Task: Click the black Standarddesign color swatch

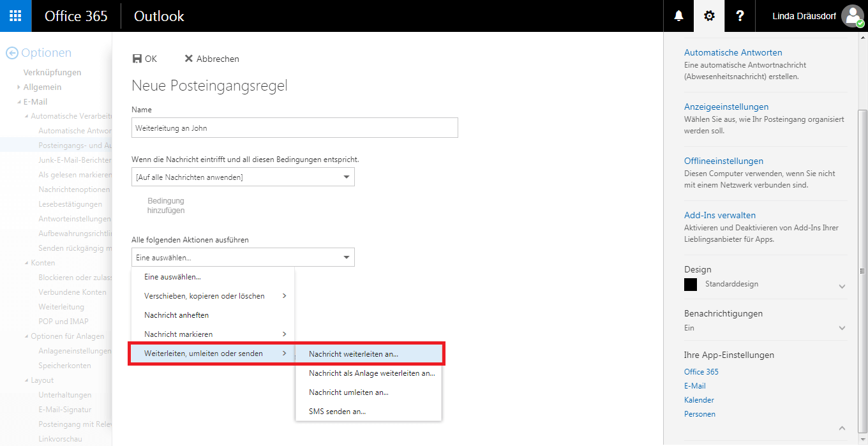Action: coord(691,285)
